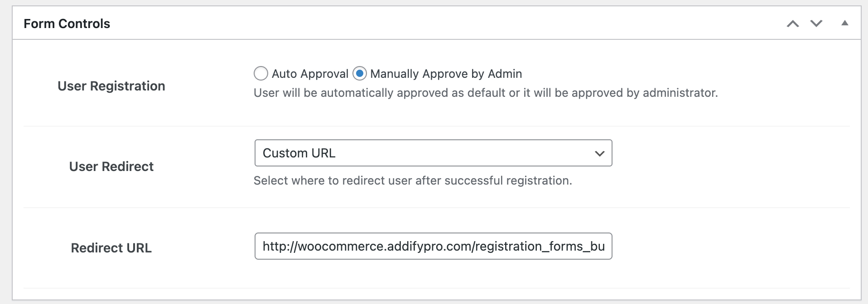868x304 pixels.
Task: Click the Redirect URL row label
Action: (111, 248)
